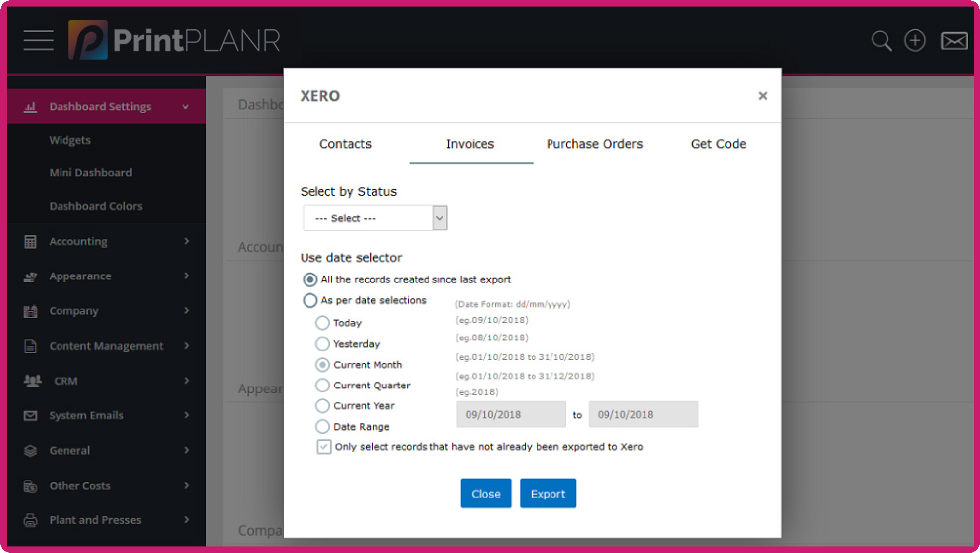Click the Appearance sidebar icon
This screenshot has width=980, height=553.
30,276
